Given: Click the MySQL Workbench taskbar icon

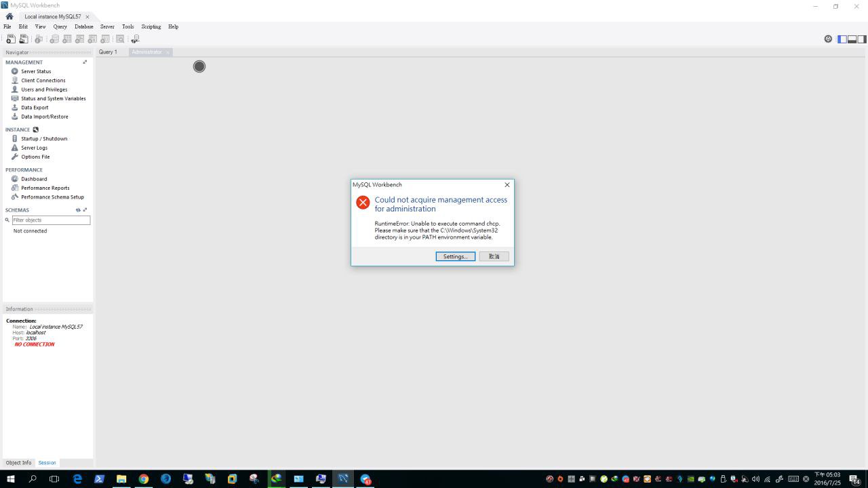Looking at the screenshot, I should pos(343,479).
